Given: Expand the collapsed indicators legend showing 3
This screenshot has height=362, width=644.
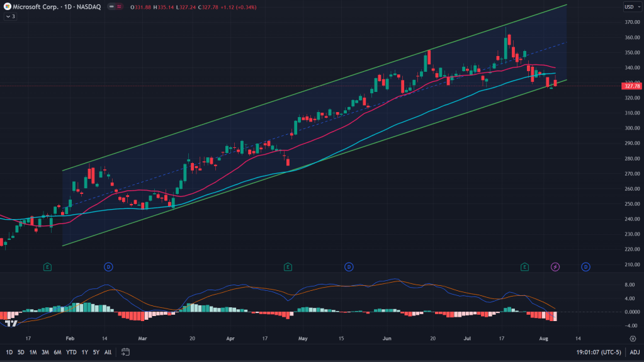Looking at the screenshot, I should click(x=9, y=16).
